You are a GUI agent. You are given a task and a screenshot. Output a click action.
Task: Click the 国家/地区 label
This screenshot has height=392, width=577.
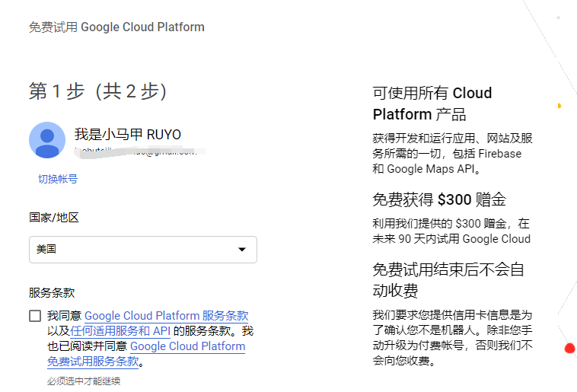click(x=54, y=218)
